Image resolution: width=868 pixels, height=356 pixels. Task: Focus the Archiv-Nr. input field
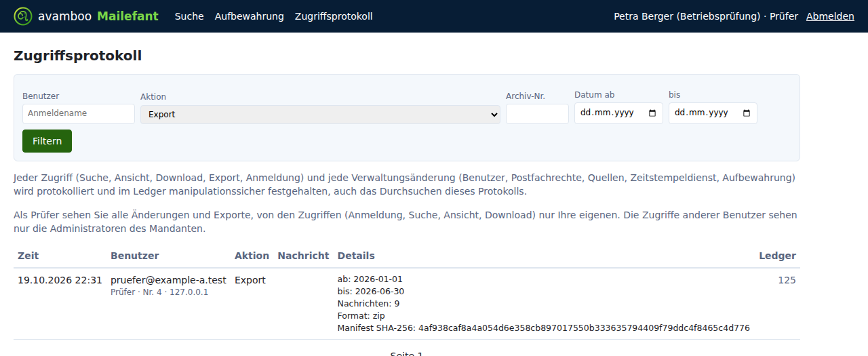tap(537, 114)
